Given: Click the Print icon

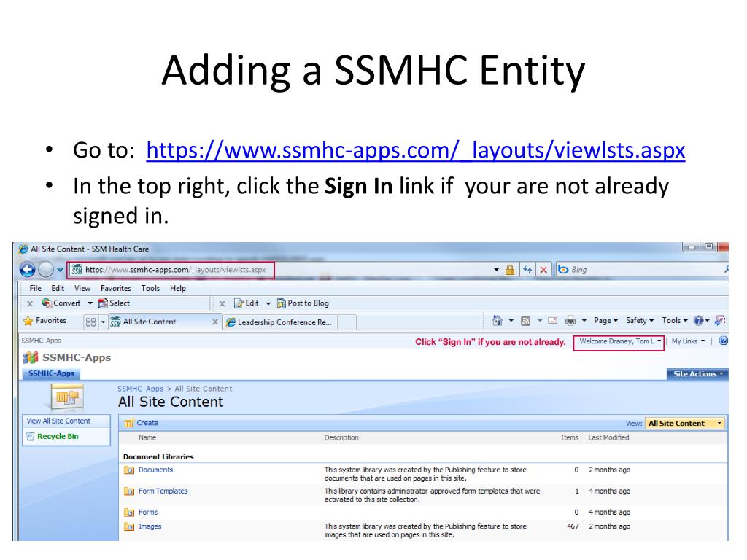Looking at the screenshot, I should 570,321.
